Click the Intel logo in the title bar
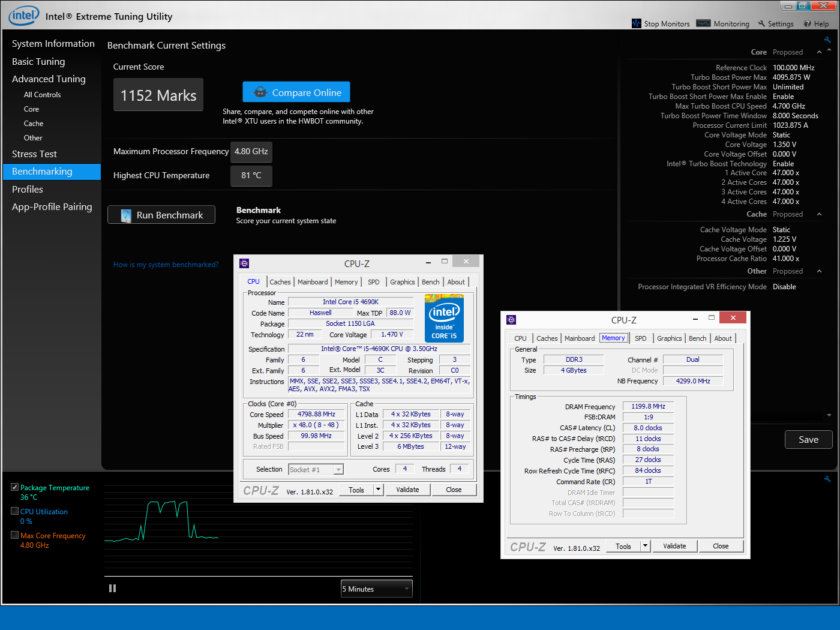 [24, 16]
